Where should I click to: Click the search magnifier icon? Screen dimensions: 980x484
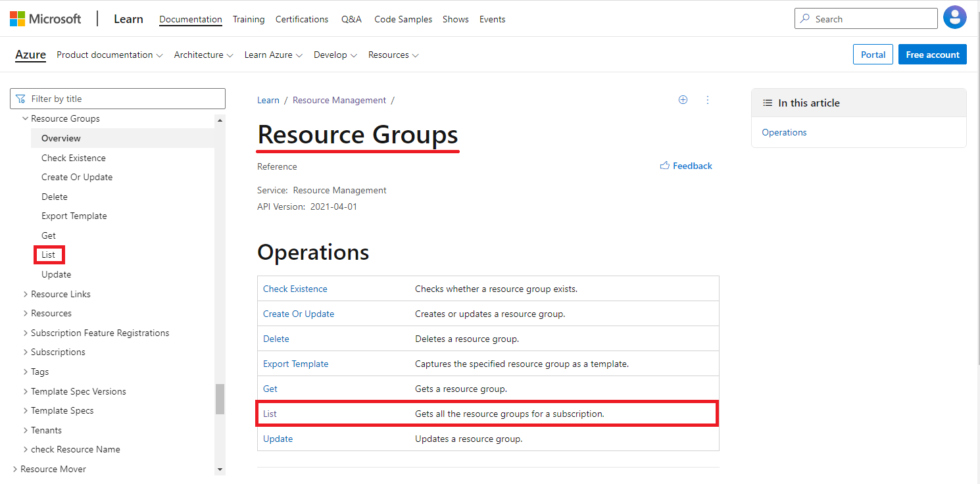(x=805, y=19)
